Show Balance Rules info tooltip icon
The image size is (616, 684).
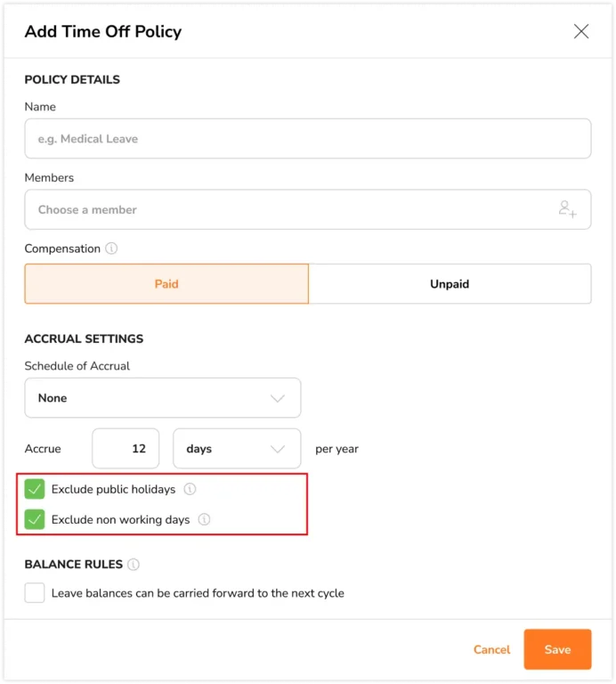134,565
